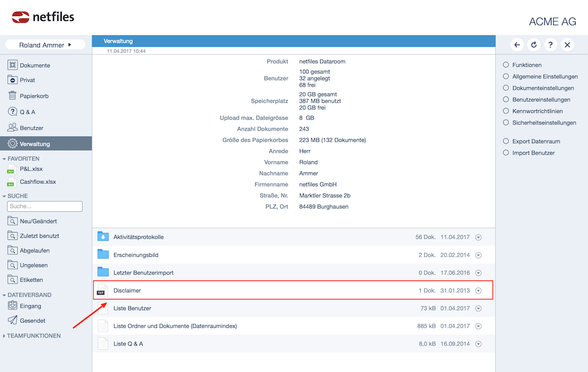The width and height of the screenshot is (588, 372).
Task: Select the Export Datenraum radio option
Action: point(506,141)
